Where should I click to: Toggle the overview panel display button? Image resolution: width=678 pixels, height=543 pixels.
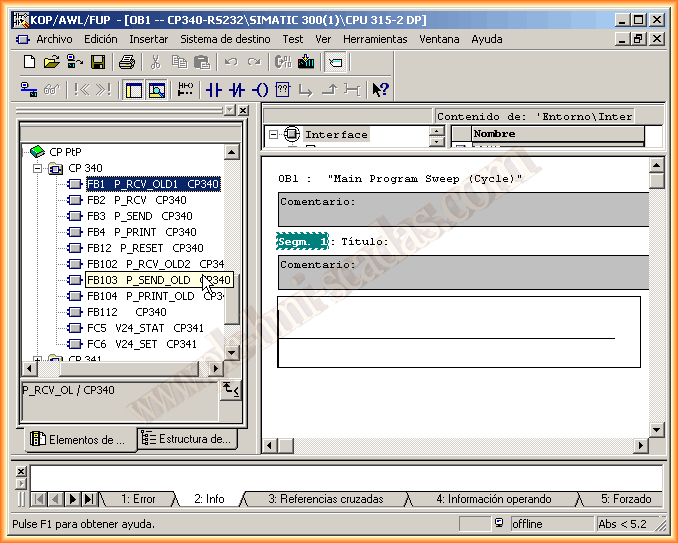[134, 90]
